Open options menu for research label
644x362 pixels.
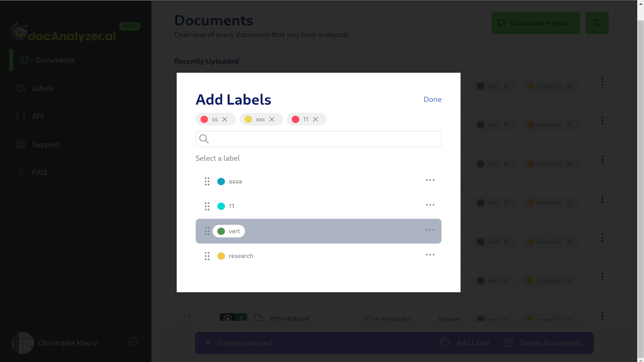[x=430, y=255]
